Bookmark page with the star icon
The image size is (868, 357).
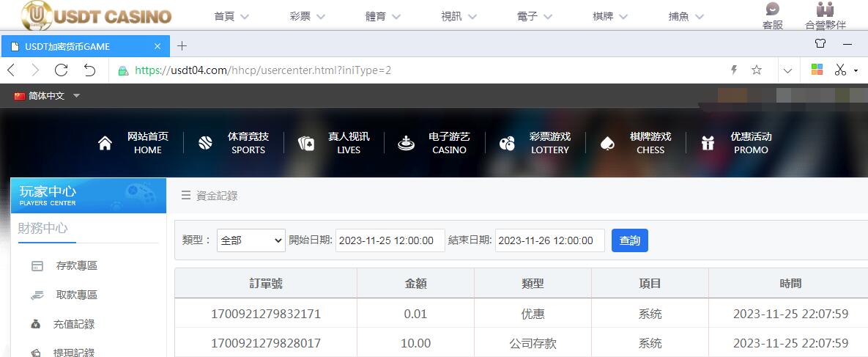[757, 70]
